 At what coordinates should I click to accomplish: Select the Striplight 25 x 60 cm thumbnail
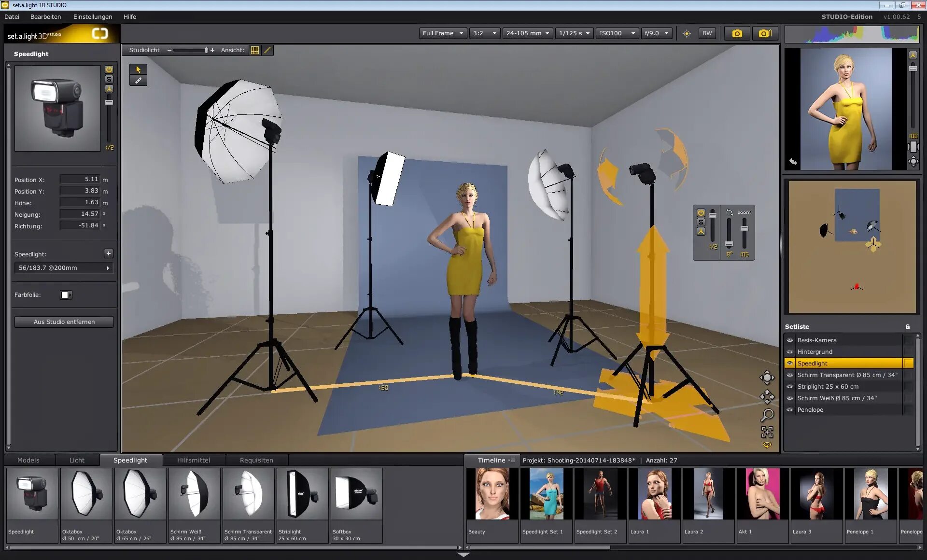pyautogui.click(x=302, y=504)
